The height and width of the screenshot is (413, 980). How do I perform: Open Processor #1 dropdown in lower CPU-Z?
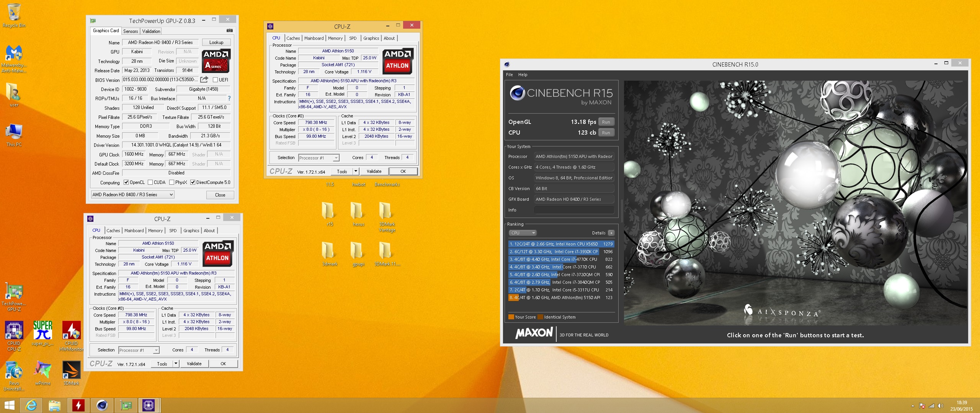click(139, 350)
